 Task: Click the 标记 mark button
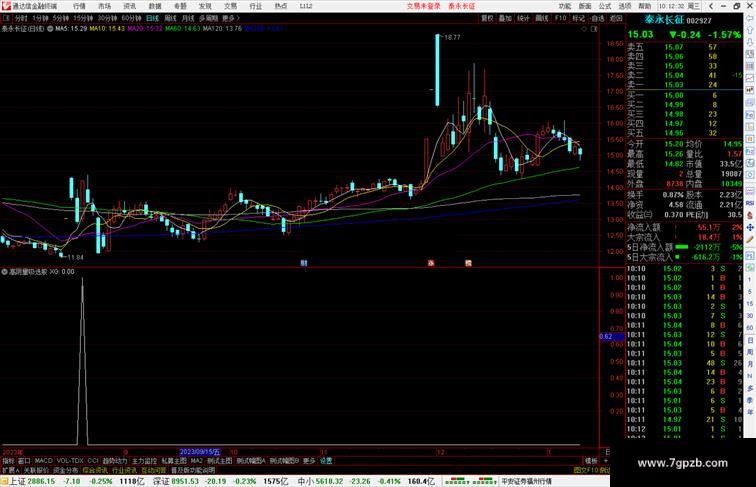click(x=579, y=18)
